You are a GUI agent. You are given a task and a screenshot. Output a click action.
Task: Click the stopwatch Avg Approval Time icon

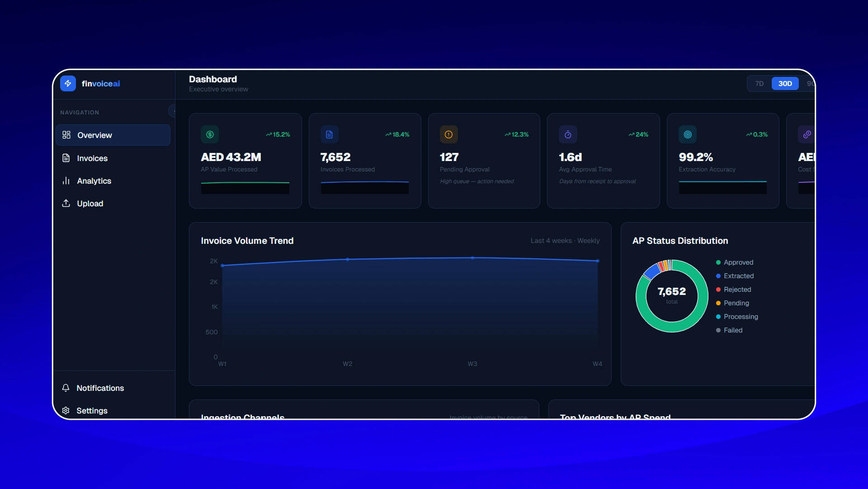click(568, 134)
